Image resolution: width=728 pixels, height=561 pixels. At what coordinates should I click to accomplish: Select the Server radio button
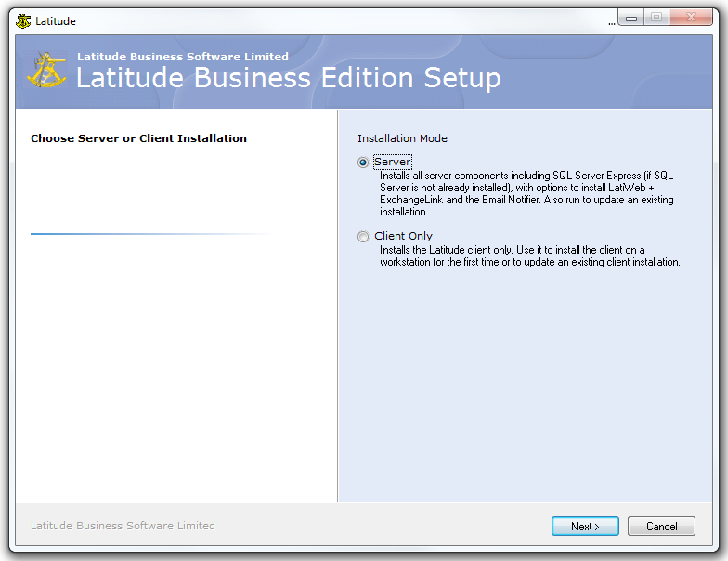coord(363,163)
